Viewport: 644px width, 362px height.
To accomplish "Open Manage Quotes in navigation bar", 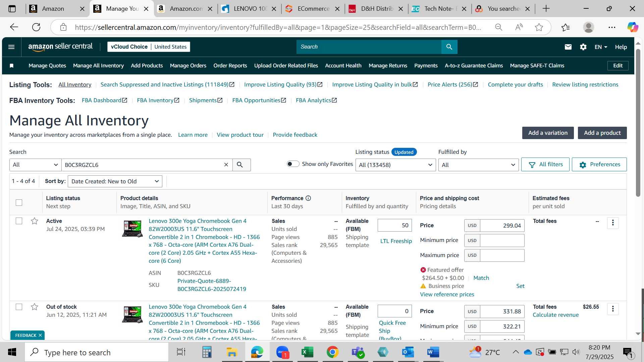I will coord(47,66).
